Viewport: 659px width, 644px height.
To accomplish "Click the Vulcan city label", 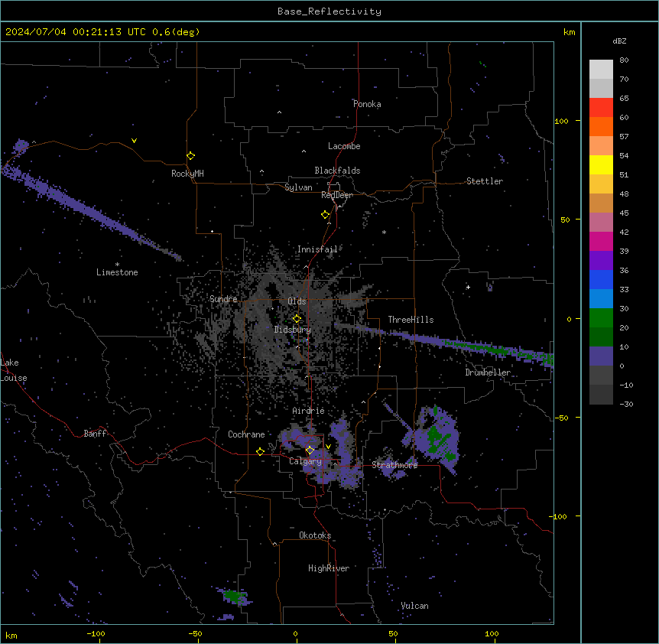I will click(x=414, y=606).
